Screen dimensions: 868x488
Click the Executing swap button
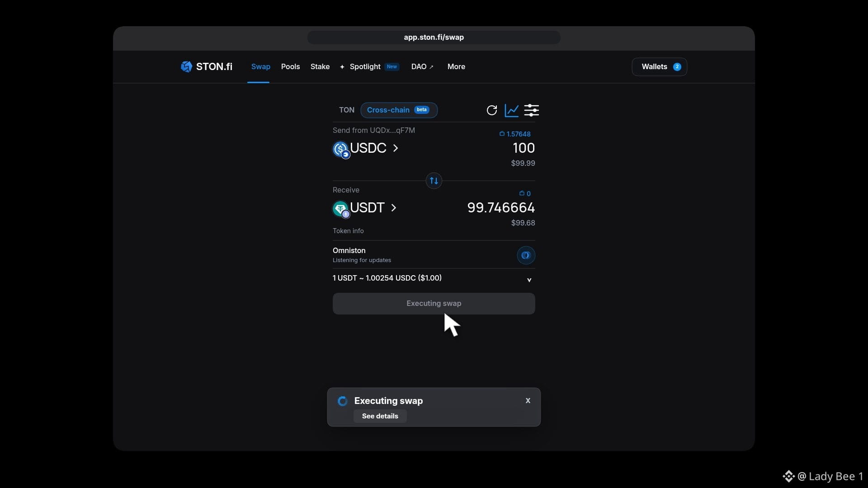coord(434,304)
